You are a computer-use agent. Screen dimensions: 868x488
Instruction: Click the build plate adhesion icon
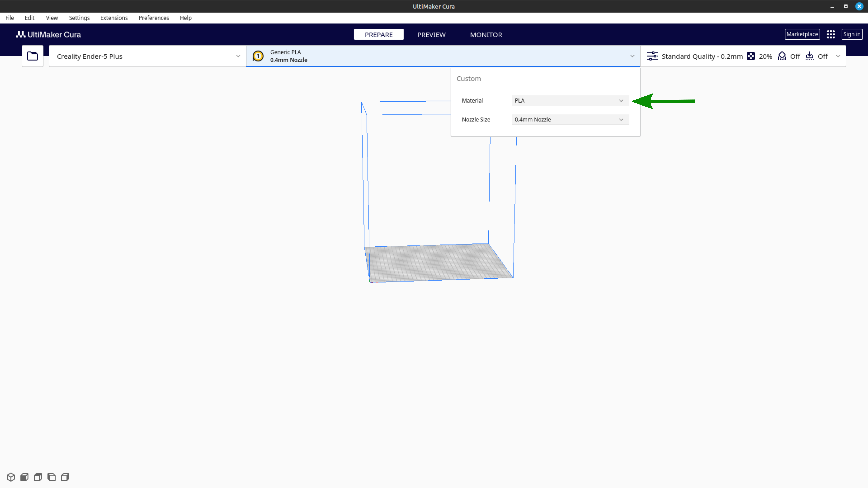809,56
